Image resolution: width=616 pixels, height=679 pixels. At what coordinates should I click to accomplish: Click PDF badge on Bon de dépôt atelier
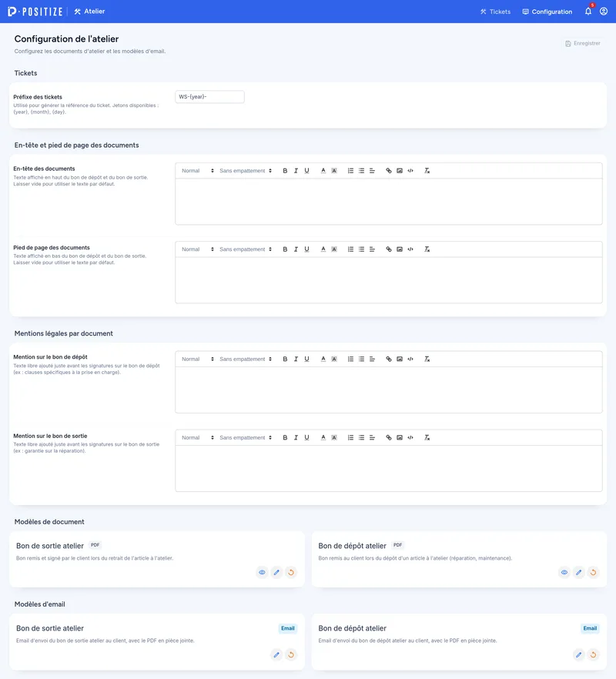[x=397, y=545]
